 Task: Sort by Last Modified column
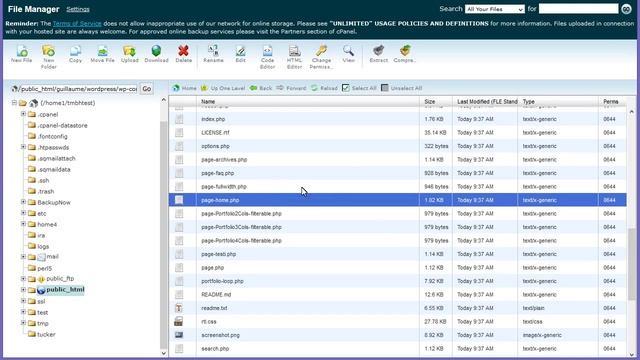(485, 102)
